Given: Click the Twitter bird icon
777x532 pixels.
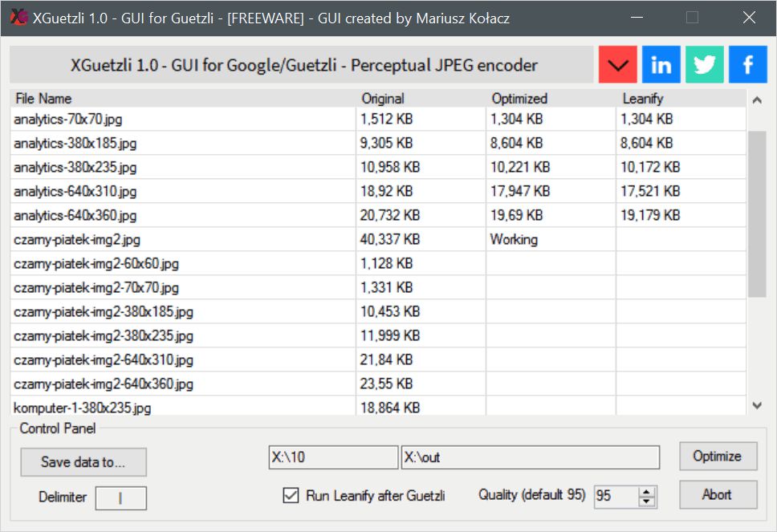Looking at the screenshot, I should 704,65.
